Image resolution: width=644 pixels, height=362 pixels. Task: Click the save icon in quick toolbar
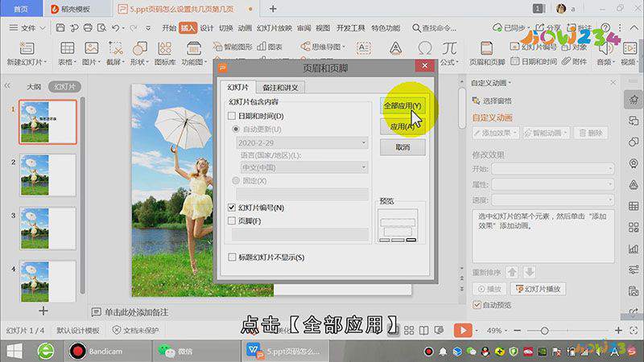pos(60,28)
